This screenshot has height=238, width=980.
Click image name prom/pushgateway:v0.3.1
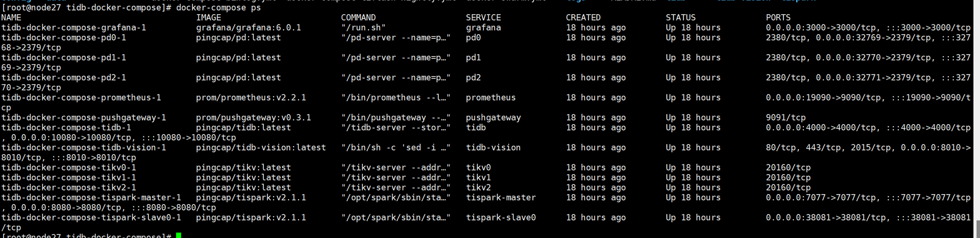click(254, 117)
